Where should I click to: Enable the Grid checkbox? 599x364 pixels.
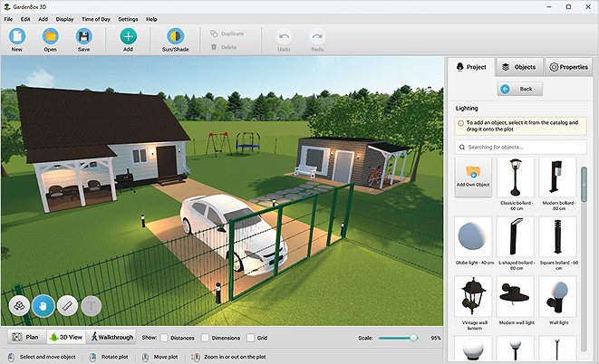pos(251,338)
